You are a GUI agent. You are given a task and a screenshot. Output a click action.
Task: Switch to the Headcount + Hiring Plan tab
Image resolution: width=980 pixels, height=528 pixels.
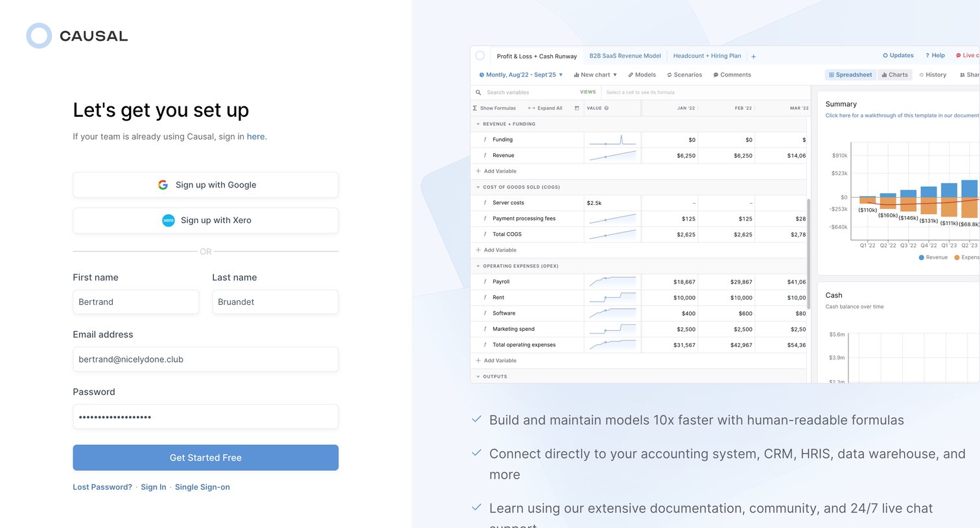(707, 56)
